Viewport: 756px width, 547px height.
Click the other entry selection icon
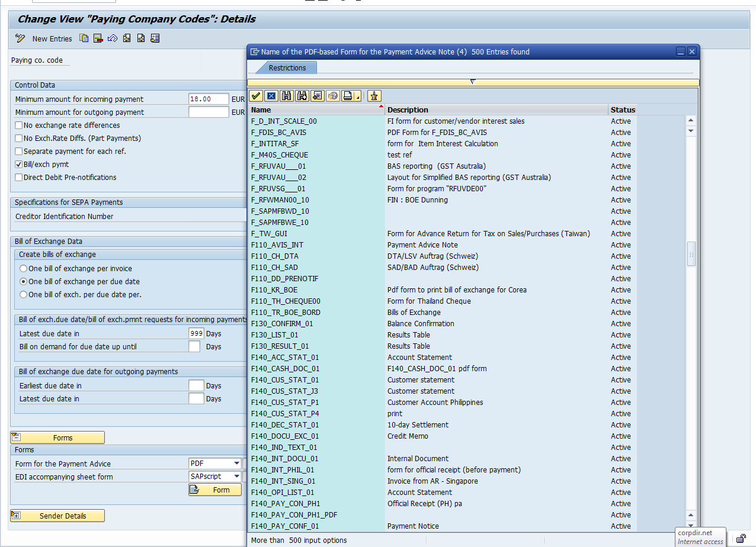pos(155,38)
